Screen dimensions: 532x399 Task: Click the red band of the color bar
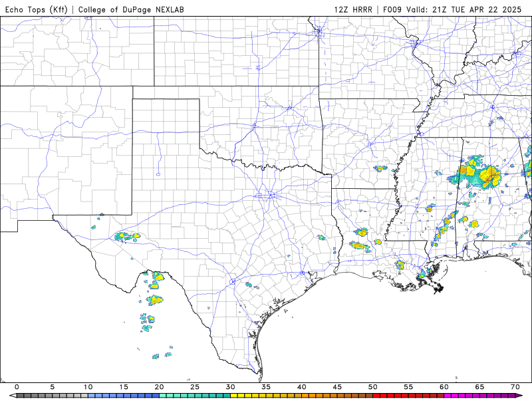point(408,396)
